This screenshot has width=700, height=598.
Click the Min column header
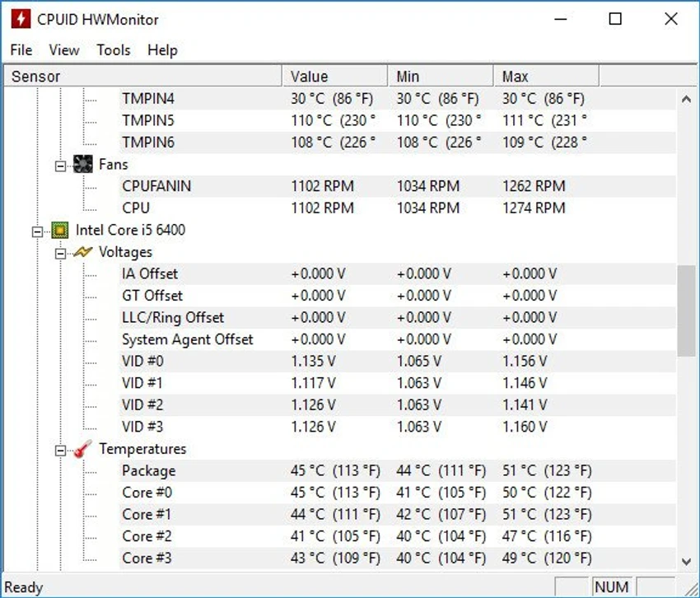point(441,77)
